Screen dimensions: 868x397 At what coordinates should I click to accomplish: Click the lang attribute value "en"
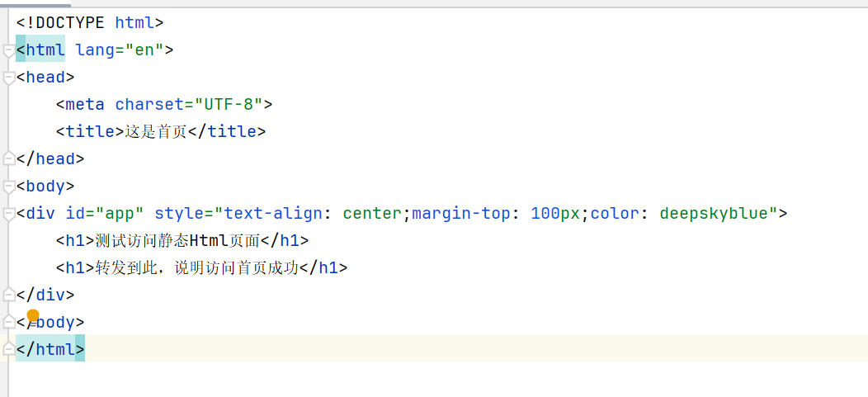(144, 50)
